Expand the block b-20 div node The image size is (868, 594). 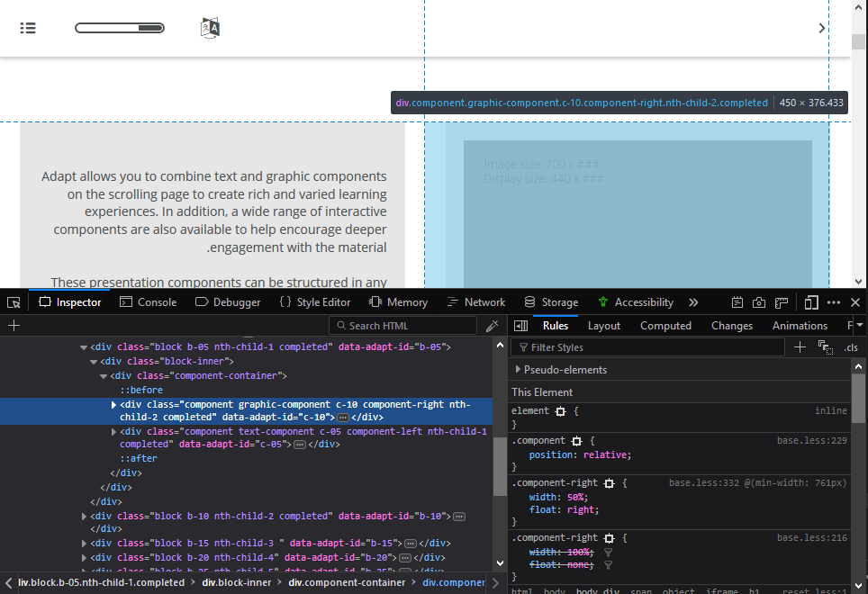tap(84, 557)
